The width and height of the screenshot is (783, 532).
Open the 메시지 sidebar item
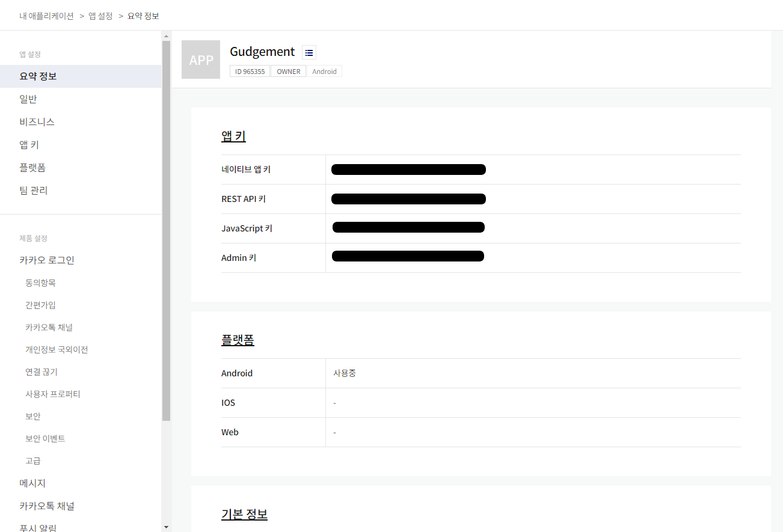coord(32,483)
